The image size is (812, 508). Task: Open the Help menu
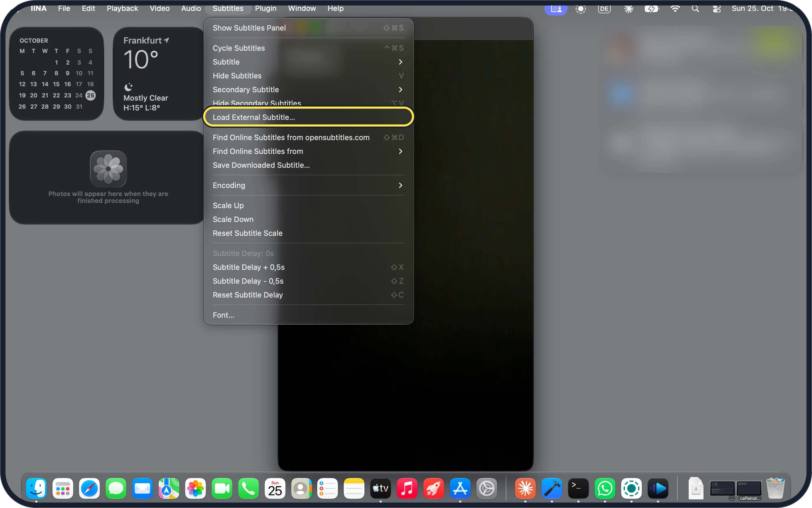[x=335, y=8]
